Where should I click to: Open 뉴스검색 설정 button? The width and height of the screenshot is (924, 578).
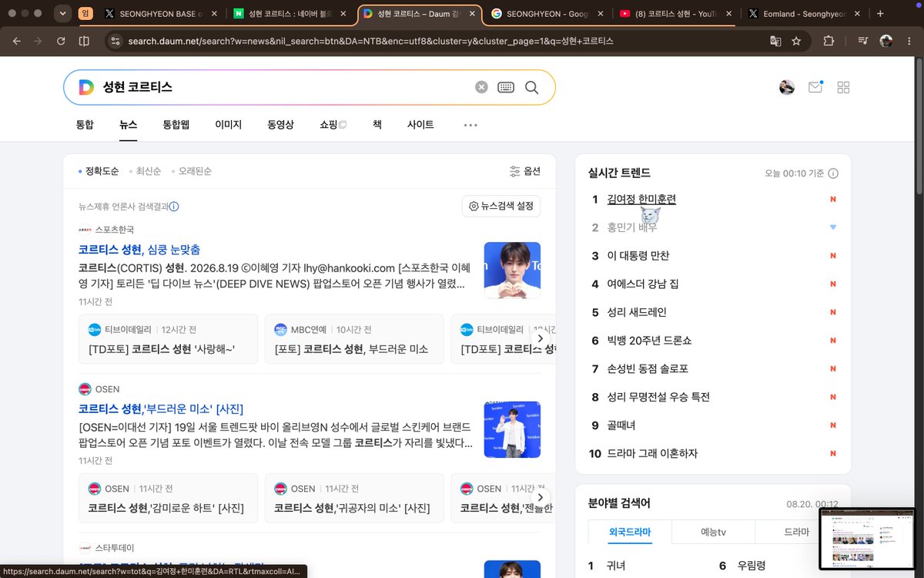pos(501,207)
